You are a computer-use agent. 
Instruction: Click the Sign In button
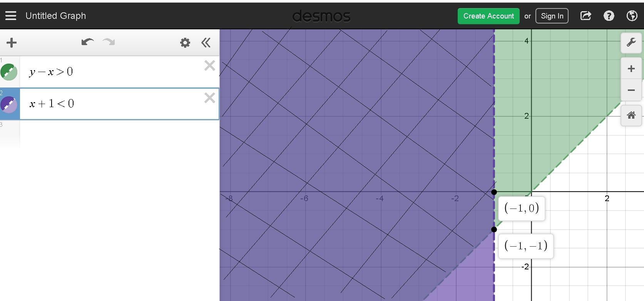(x=552, y=16)
